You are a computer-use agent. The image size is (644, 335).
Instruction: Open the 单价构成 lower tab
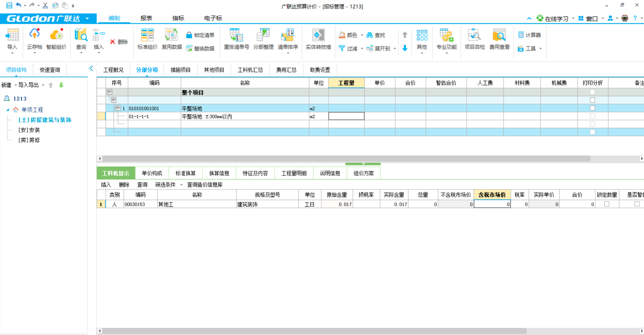(152, 173)
